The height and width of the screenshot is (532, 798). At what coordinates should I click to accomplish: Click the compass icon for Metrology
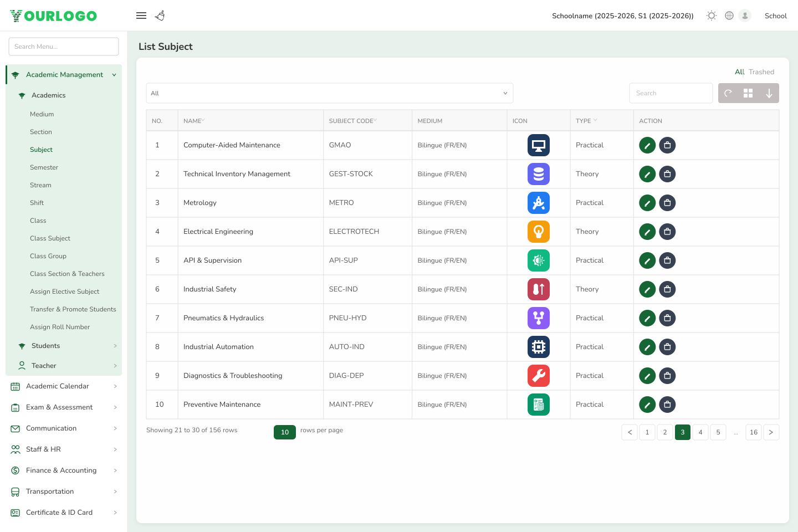pyautogui.click(x=539, y=203)
